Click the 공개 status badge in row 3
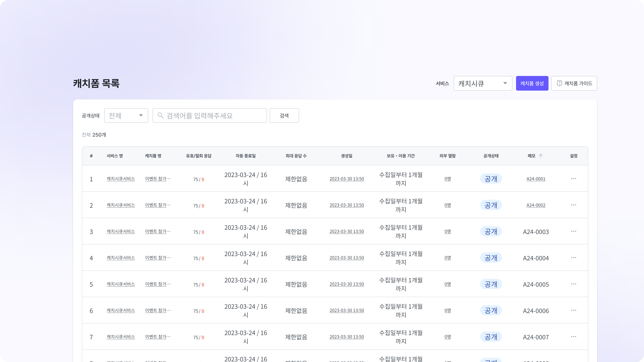644x362 pixels. 491,231
